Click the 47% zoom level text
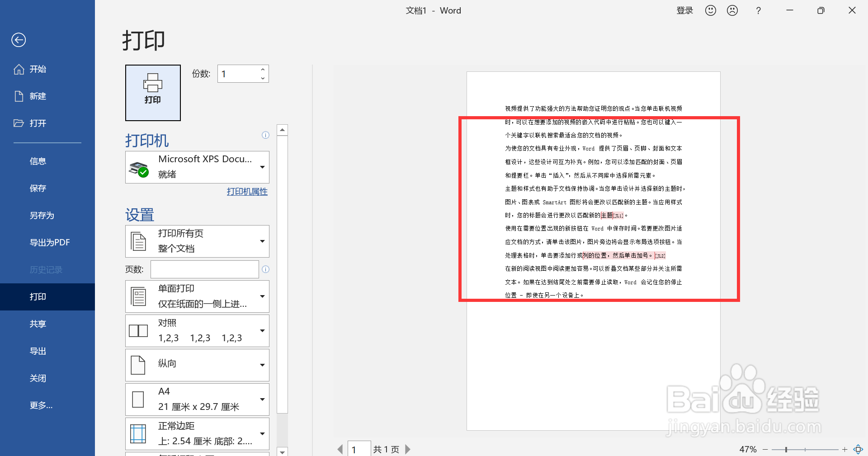This screenshot has width=868, height=456. click(x=748, y=449)
